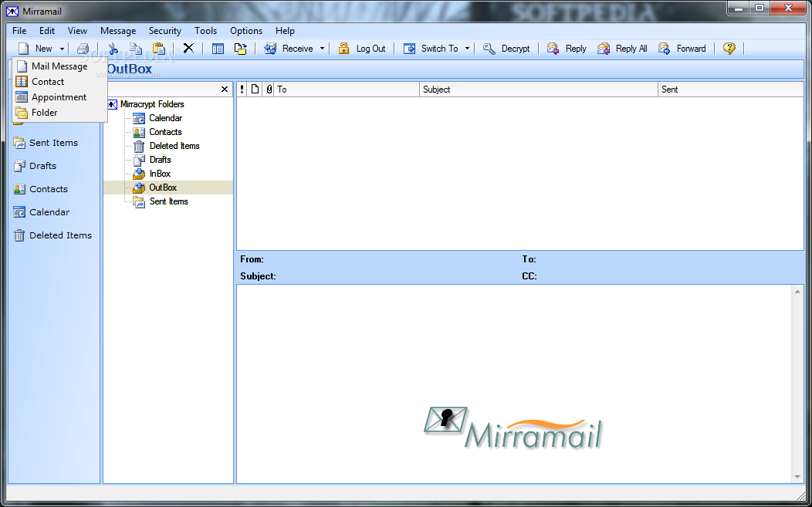This screenshot has width=812, height=507.
Task: Open the Message menu
Action: pyautogui.click(x=118, y=31)
